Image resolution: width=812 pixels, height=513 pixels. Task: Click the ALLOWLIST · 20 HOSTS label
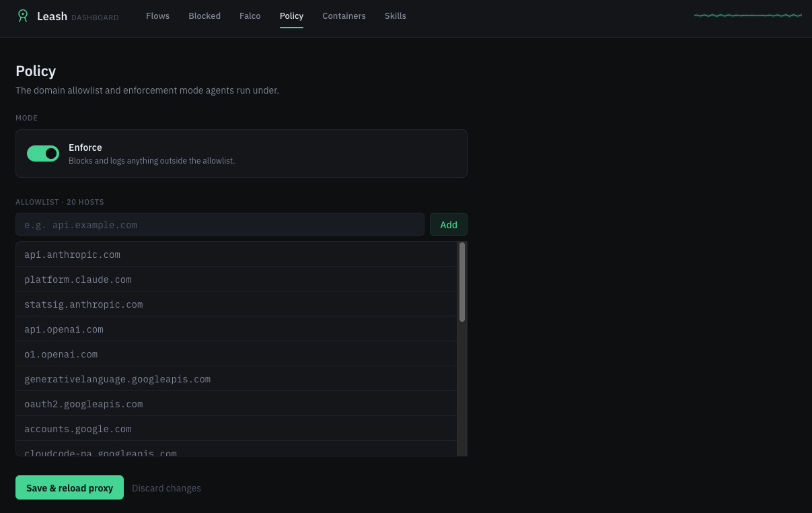coord(60,202)
